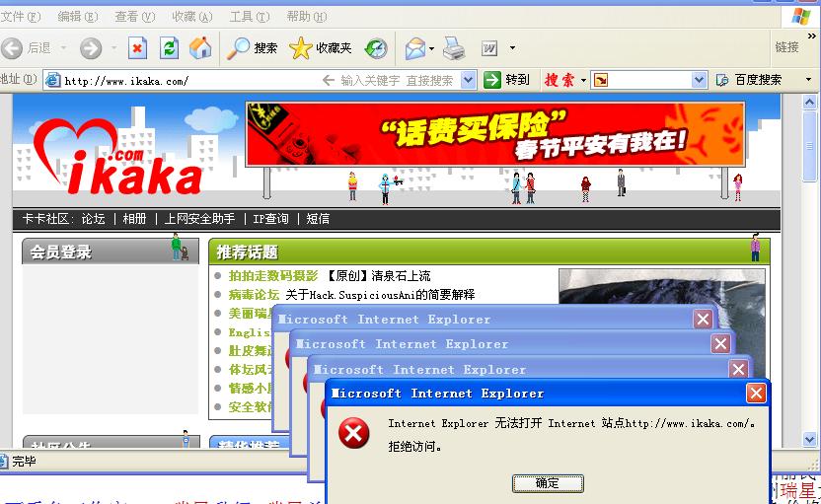Open the IP查询 nav link
The width and height of the screenshot is (821, 504).
pos(270,219)
